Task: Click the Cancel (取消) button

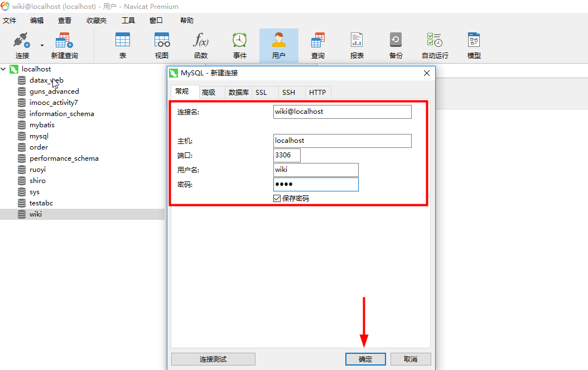Action: 411,359
